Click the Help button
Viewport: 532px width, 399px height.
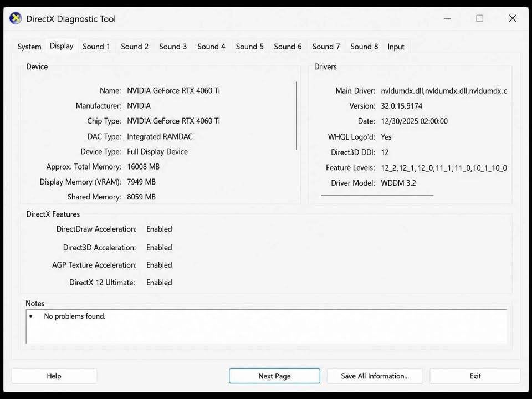click(x=54, y=376)
